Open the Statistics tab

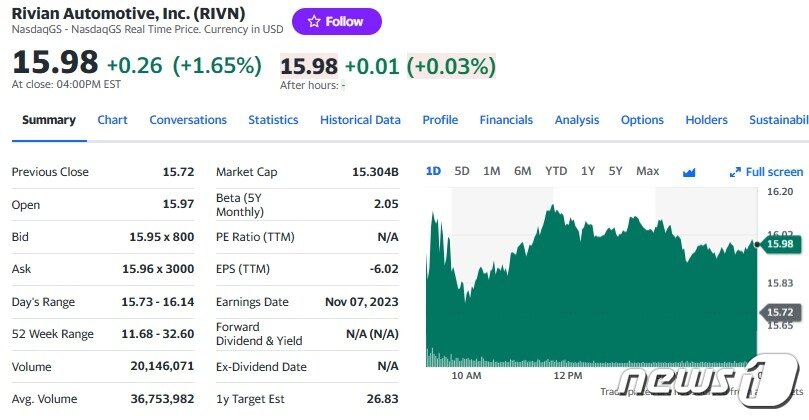coord(273,120)
